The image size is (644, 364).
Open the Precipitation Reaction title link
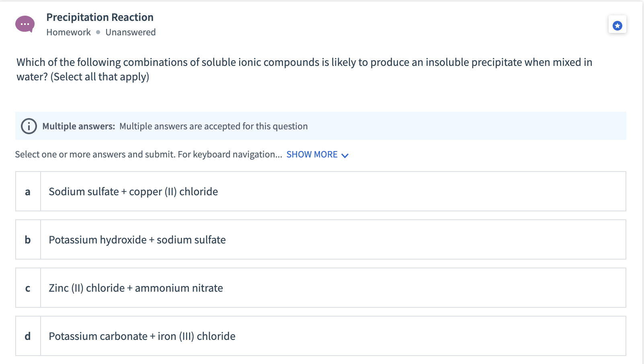(x=100, y=17)
